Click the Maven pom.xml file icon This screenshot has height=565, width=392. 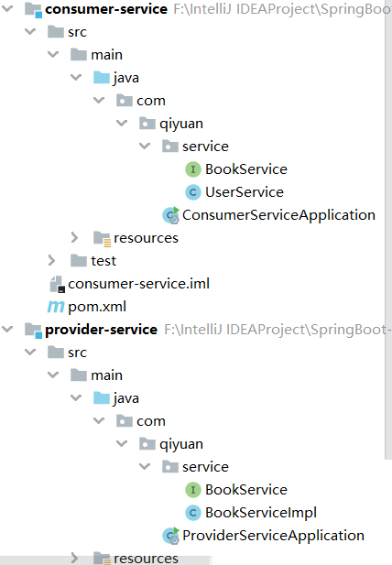[x=56, y=307]
